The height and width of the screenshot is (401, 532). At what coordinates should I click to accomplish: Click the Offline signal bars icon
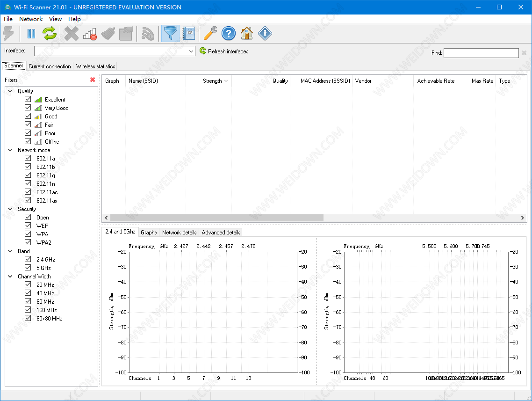tap(38, 142)
